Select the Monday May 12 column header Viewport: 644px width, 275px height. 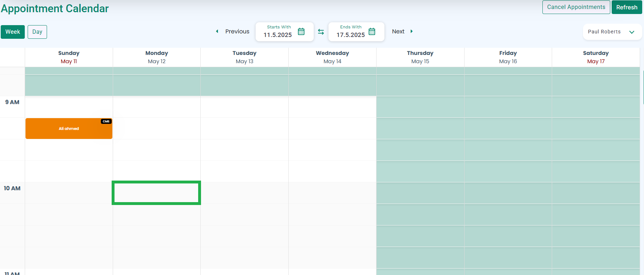157,57
